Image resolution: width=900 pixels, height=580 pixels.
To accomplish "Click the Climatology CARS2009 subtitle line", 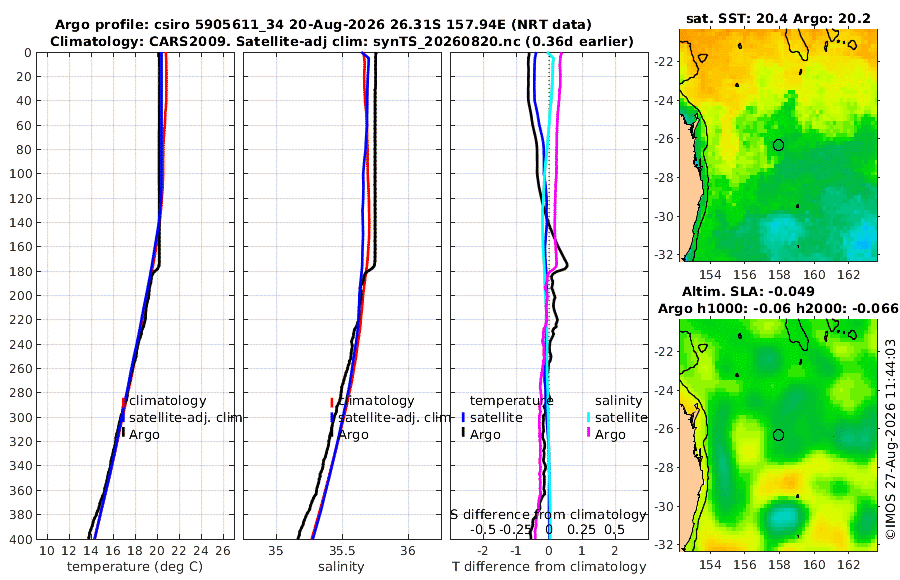I will [342, 41].
